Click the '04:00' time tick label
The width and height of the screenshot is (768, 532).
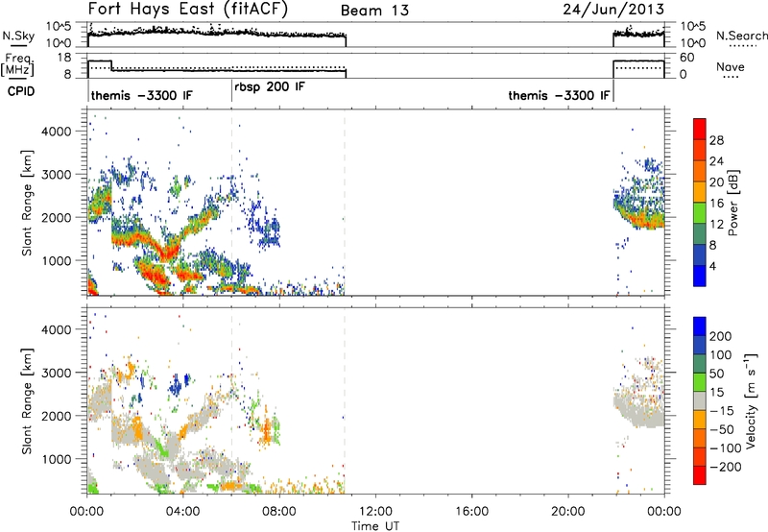(x=182, y=512)
